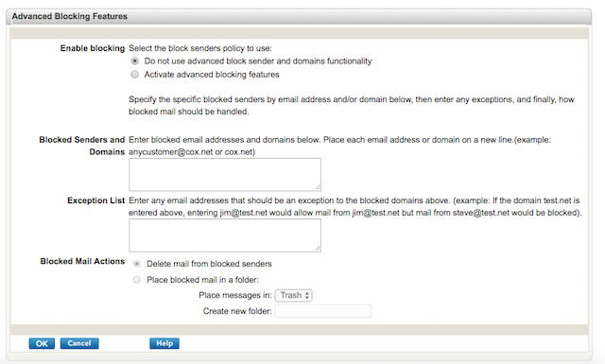Click the 'Activate advanced blocking features' label text
This screenshot has height=364, width=605.
coord(212,75)
